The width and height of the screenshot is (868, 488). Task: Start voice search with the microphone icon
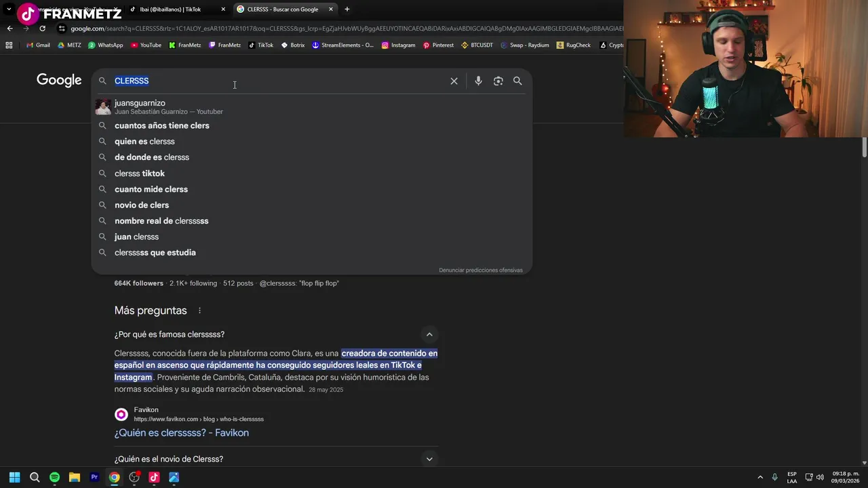478,81
